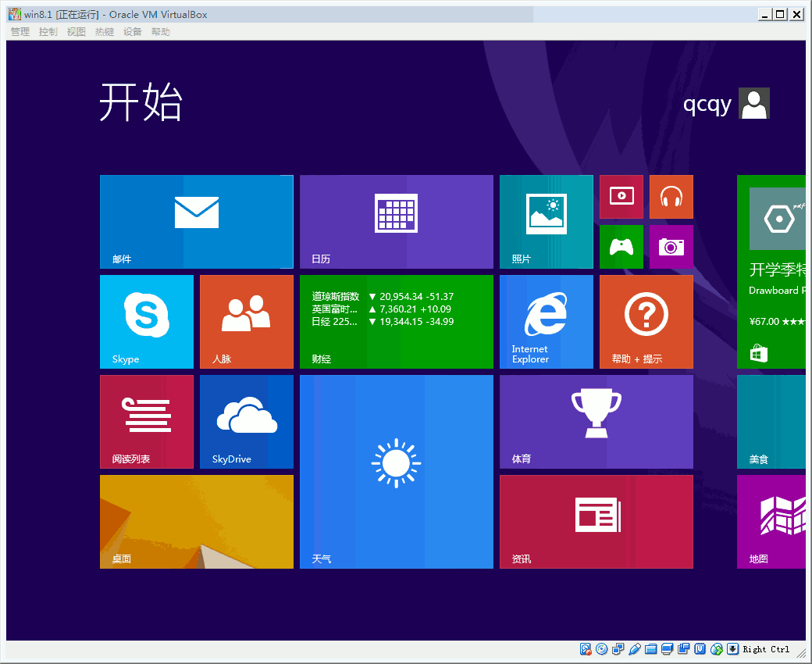This screenshot has height=664, width=812.
Task: Click the 日经 225 19,344.15 stock row
Action: click(383, 321)
